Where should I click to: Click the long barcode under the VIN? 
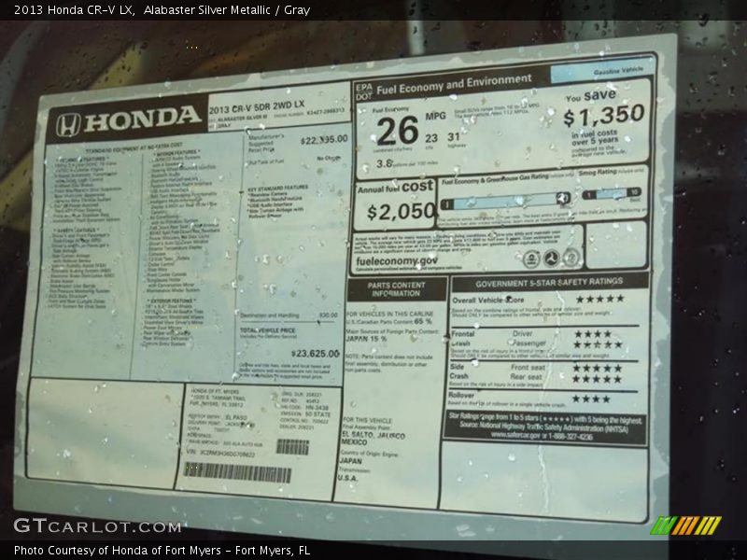(237, 472)
